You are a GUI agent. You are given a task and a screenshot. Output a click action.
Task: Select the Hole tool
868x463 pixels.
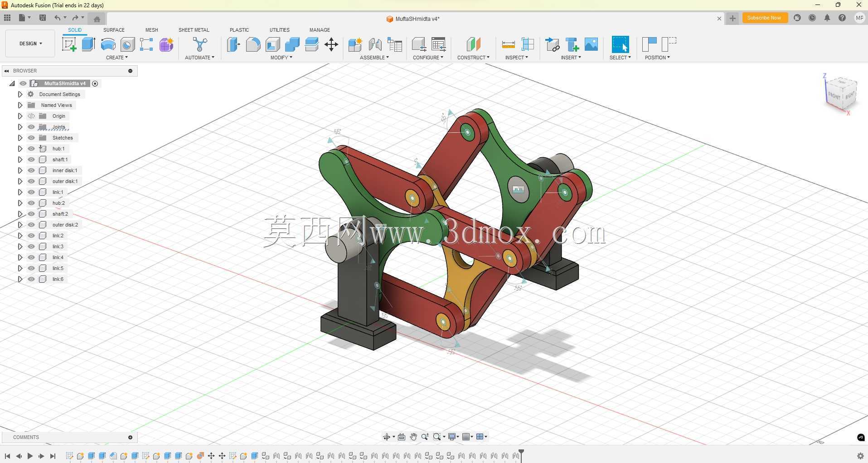[x=127, y=44]
